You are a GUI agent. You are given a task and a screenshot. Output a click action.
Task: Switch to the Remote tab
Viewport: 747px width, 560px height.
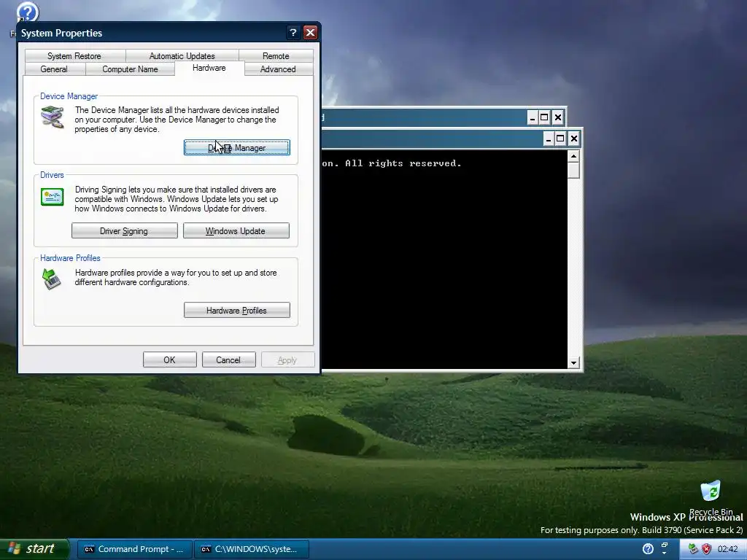point(276,55)
